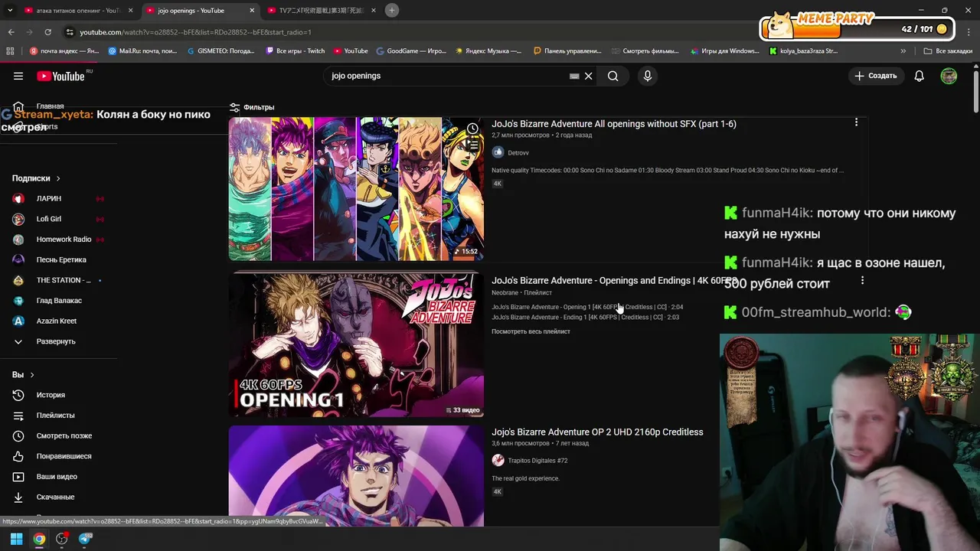Click Посмотреть весь плейлист link

tap(531, 331)
